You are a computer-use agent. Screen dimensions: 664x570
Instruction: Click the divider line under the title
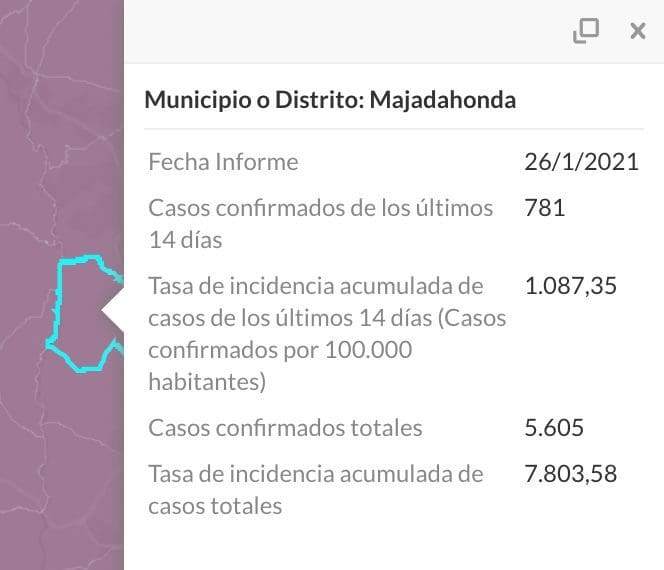(394, 128)
